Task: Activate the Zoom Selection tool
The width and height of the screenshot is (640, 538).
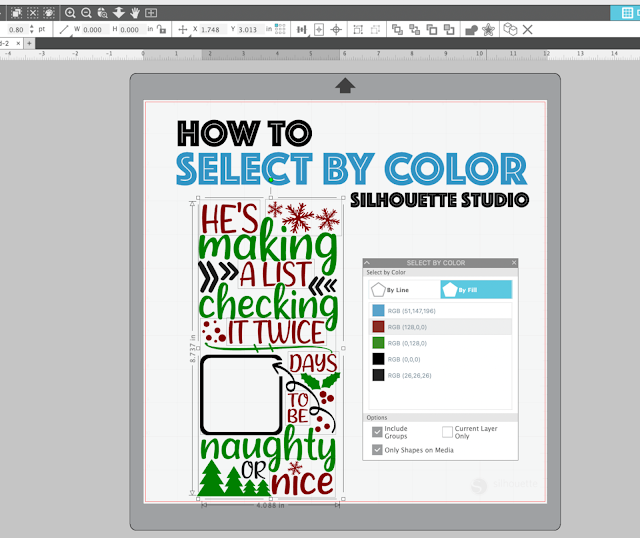Action: (102, 13)
